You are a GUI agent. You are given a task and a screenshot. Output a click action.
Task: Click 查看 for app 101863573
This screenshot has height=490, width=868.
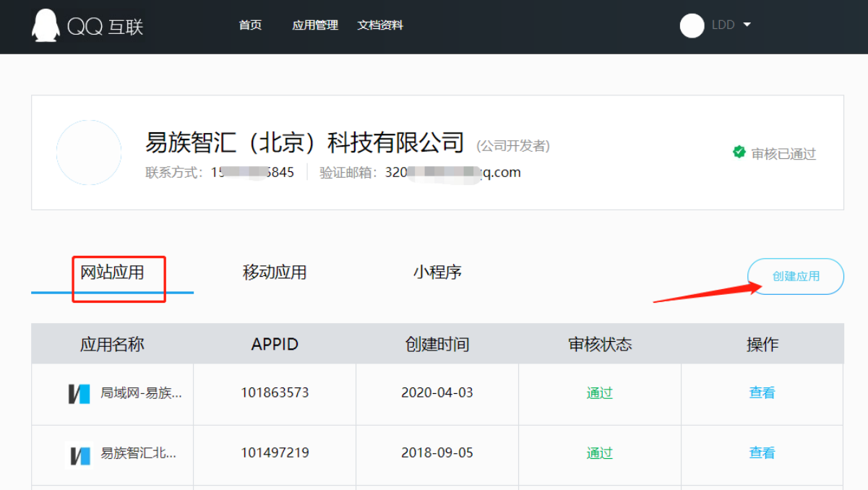762,393
